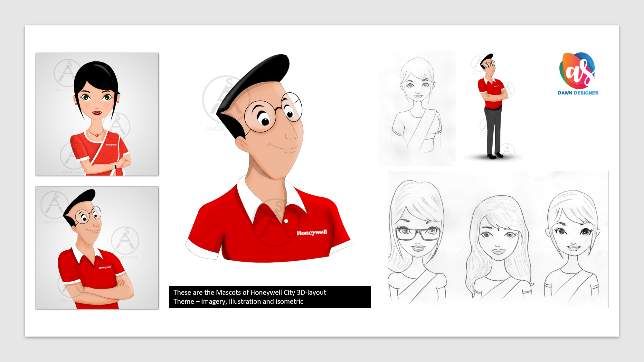Click the "DAWN DESIGNER" text under the logo
The image size is (644, 362).
pyautogui.click(x=578, y=93)
